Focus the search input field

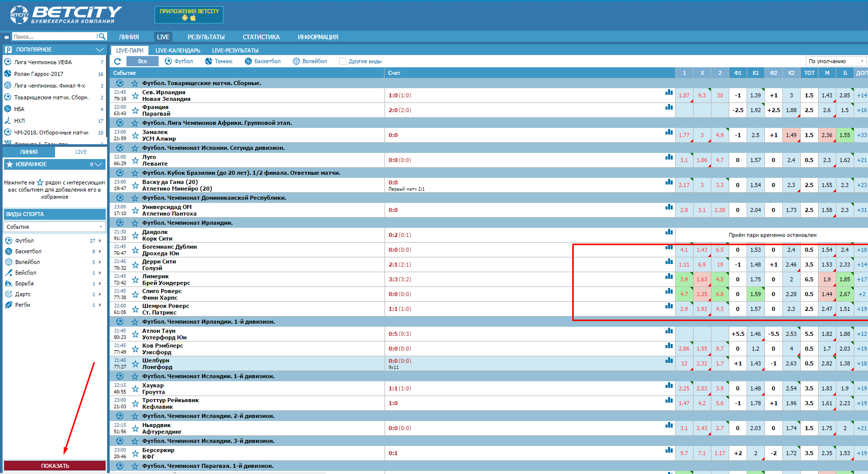click(x=54, y=37)
